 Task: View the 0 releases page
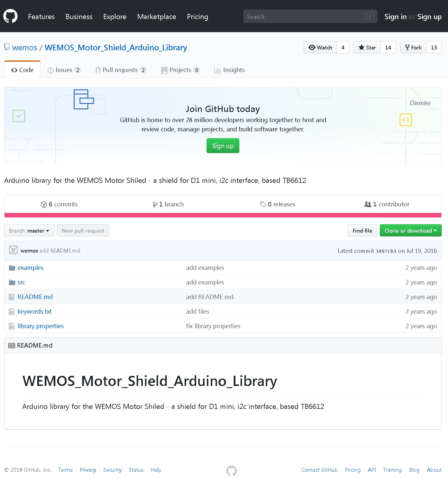tap(277, 204)
